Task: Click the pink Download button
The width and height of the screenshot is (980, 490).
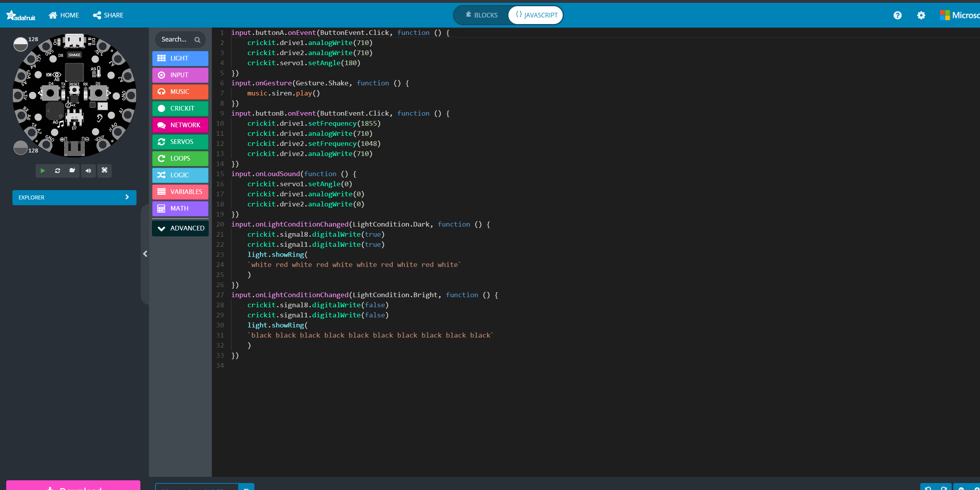Action: click(x=73, y=485)
